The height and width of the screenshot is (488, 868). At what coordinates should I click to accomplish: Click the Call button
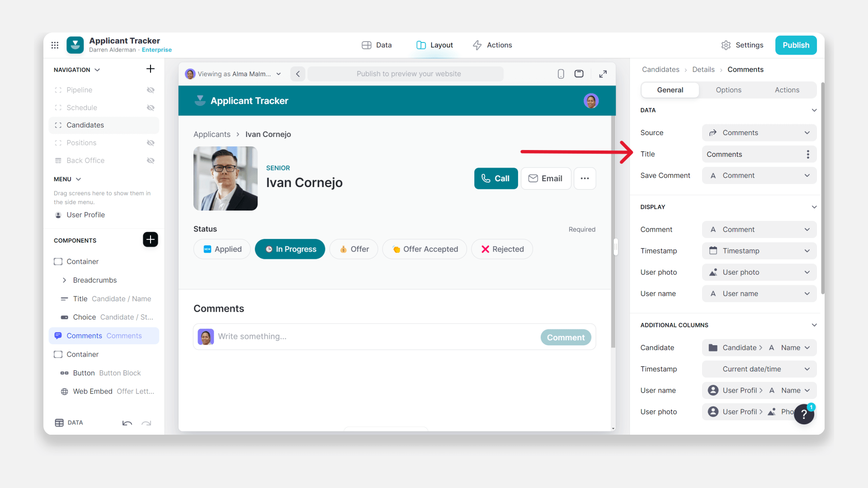tap(495, 178)
